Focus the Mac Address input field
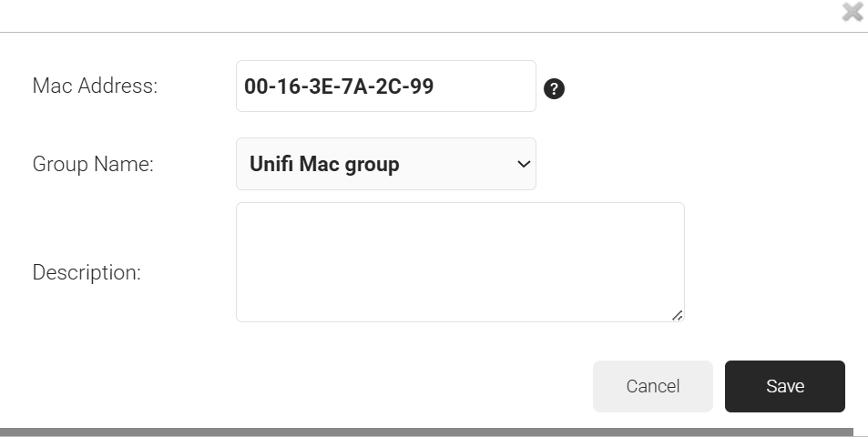 tap(385, 86)
